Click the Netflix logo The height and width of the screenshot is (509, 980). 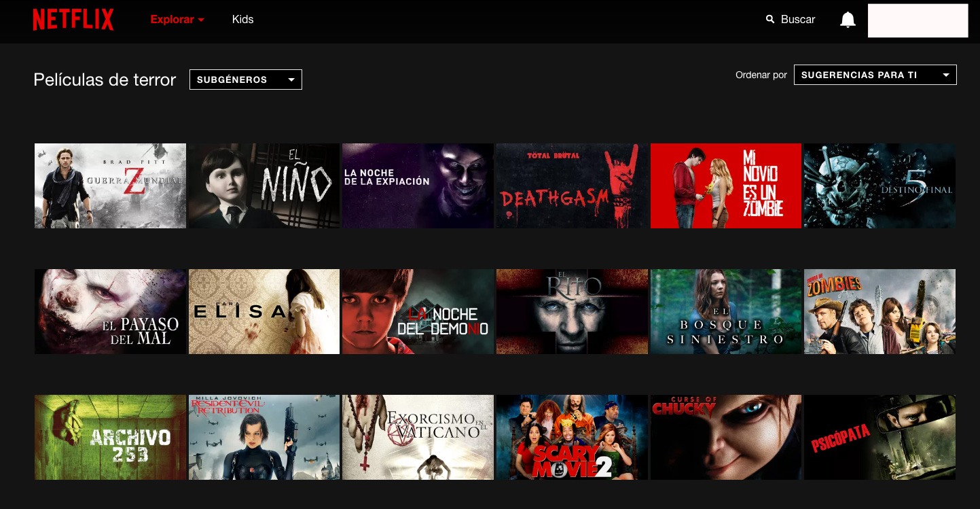tap(73, 20)
